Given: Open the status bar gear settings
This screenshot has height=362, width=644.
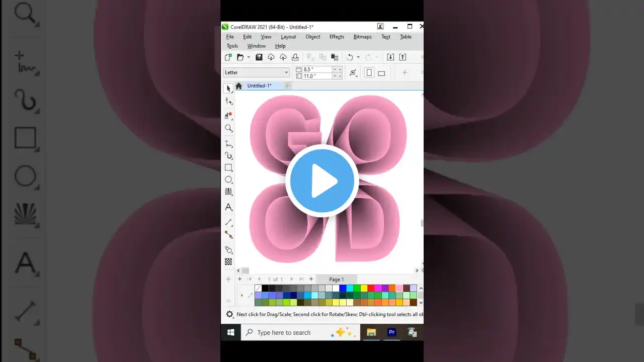Looking at the screenshot, I should [229, 314].
